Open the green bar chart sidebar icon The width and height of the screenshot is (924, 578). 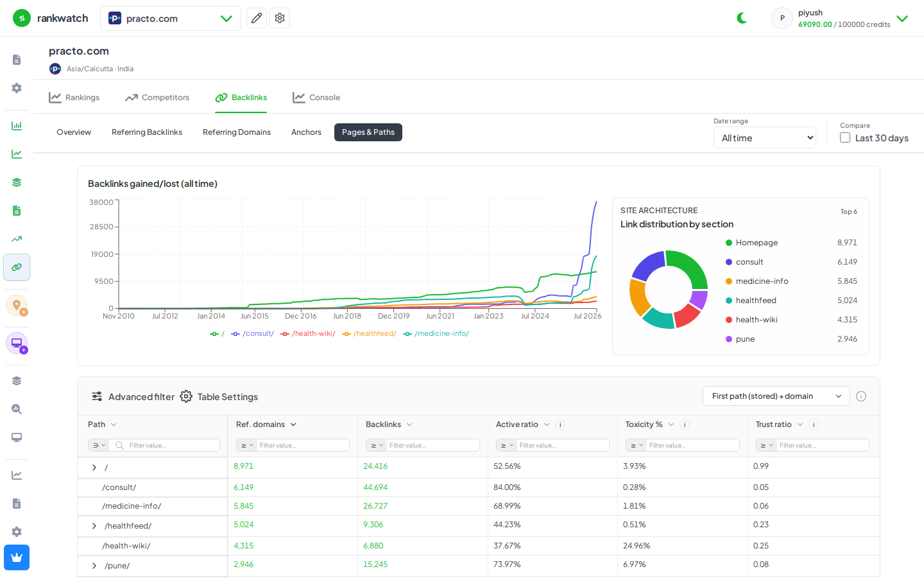17,126
